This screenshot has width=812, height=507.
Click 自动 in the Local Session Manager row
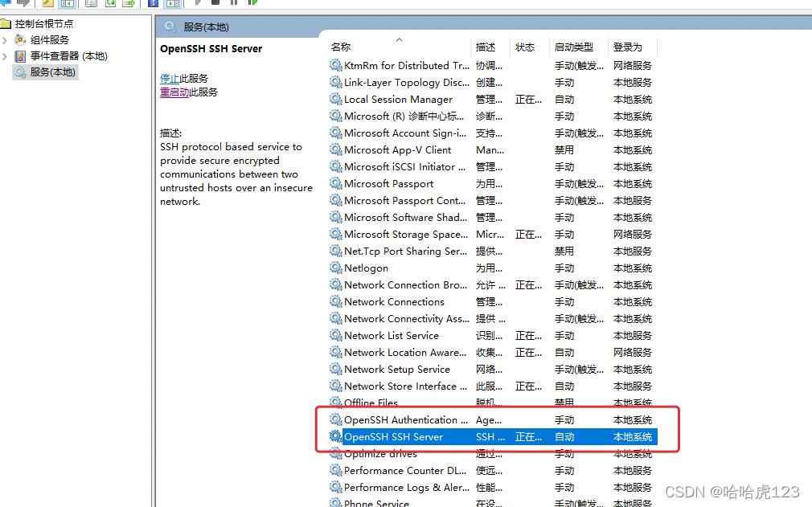[x=564, y=99]
